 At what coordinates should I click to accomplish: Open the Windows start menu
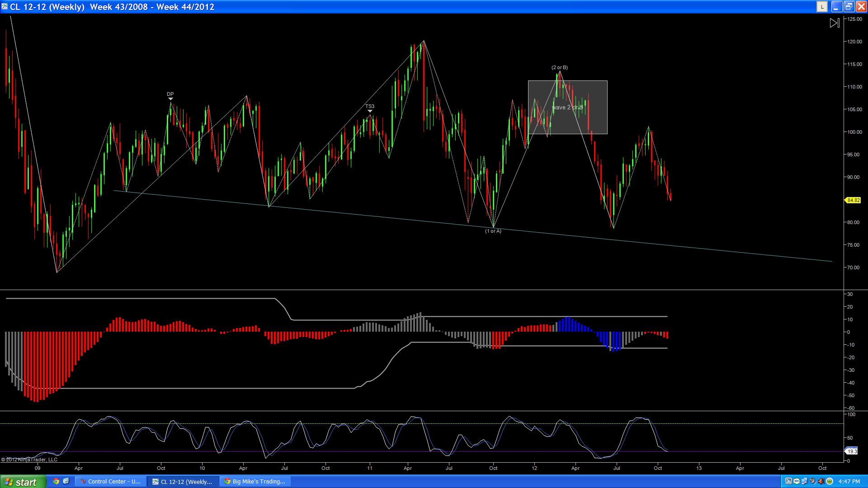point(23,482)
